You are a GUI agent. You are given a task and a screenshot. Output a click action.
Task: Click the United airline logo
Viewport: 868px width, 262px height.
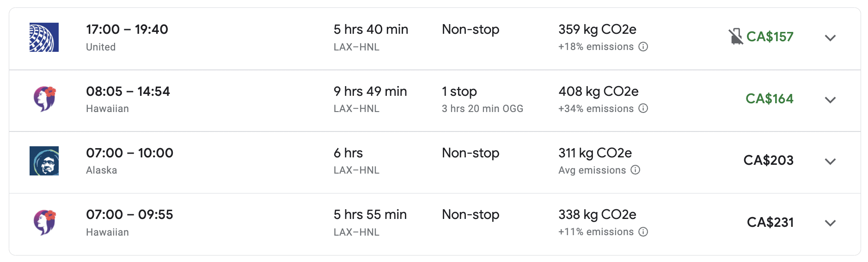44,37
